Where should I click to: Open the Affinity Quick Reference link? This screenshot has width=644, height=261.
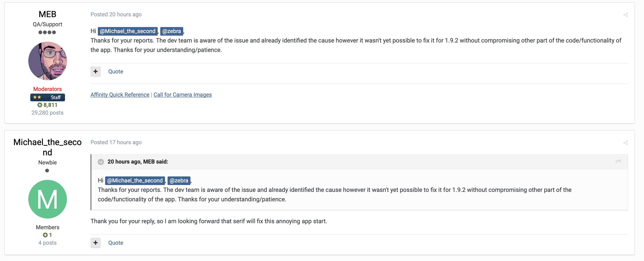[120, 95]
